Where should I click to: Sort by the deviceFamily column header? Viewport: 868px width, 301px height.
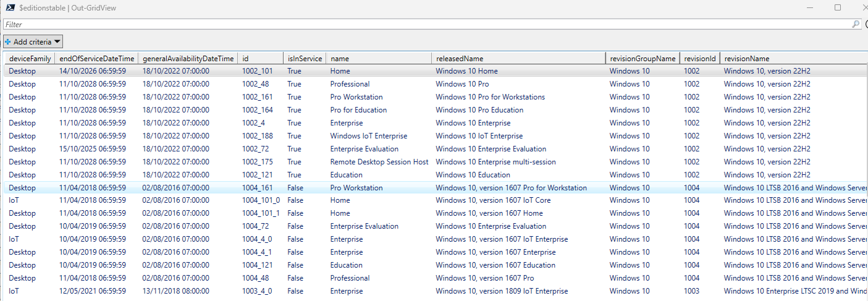[30, 59]
